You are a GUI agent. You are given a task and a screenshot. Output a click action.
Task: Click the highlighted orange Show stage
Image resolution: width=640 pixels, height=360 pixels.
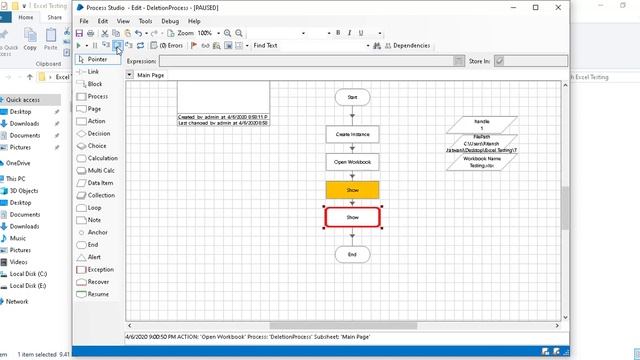(x=353, y=190)
